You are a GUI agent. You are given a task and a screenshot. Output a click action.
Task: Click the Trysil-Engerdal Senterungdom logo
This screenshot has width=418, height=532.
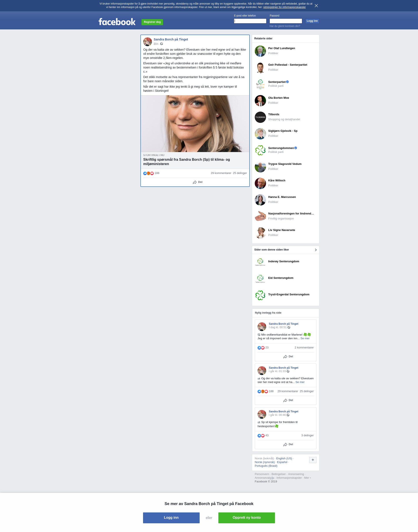260,295
